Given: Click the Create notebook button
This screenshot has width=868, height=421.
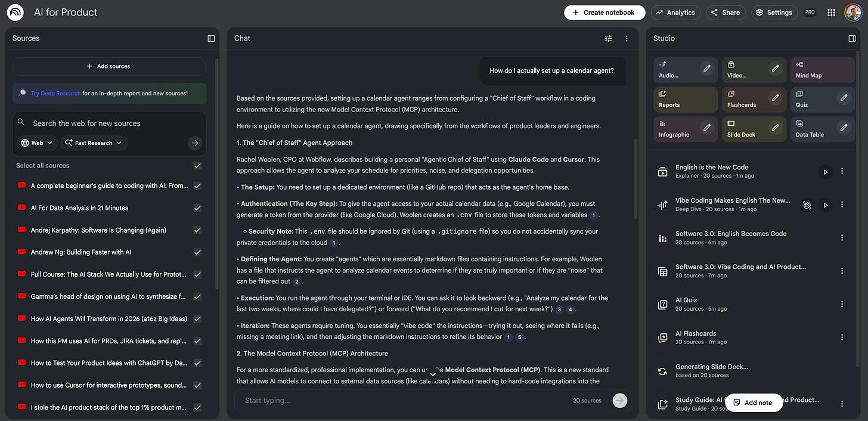Looking at the screenshot, I should point(604,12).
